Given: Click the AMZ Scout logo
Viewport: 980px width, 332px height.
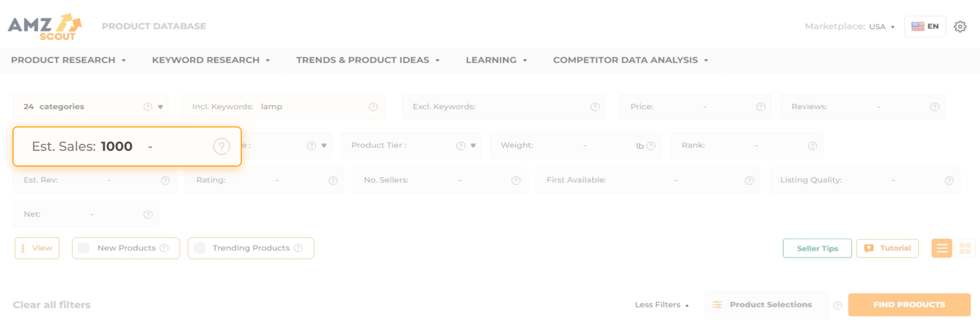Looking at the screenshot, I should point(45,27).
